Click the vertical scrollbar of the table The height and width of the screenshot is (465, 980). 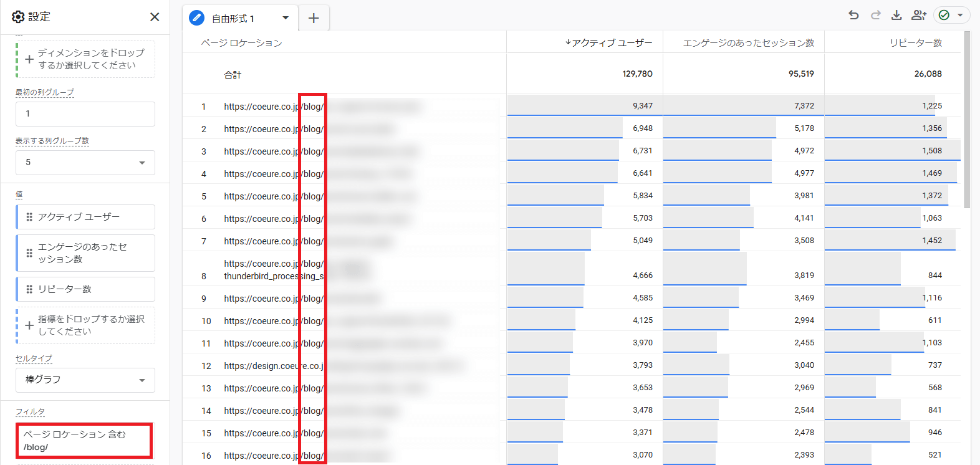967,118
